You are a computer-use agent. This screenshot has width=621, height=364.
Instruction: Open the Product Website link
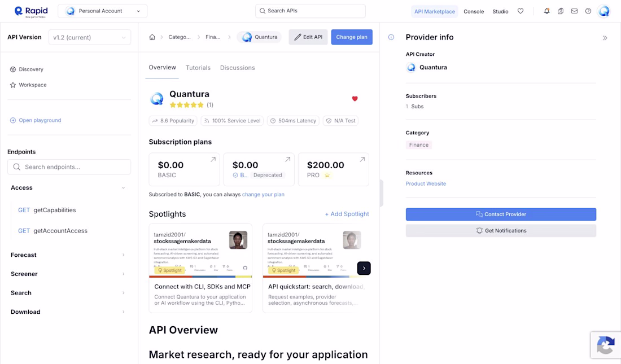click(426, 184)
